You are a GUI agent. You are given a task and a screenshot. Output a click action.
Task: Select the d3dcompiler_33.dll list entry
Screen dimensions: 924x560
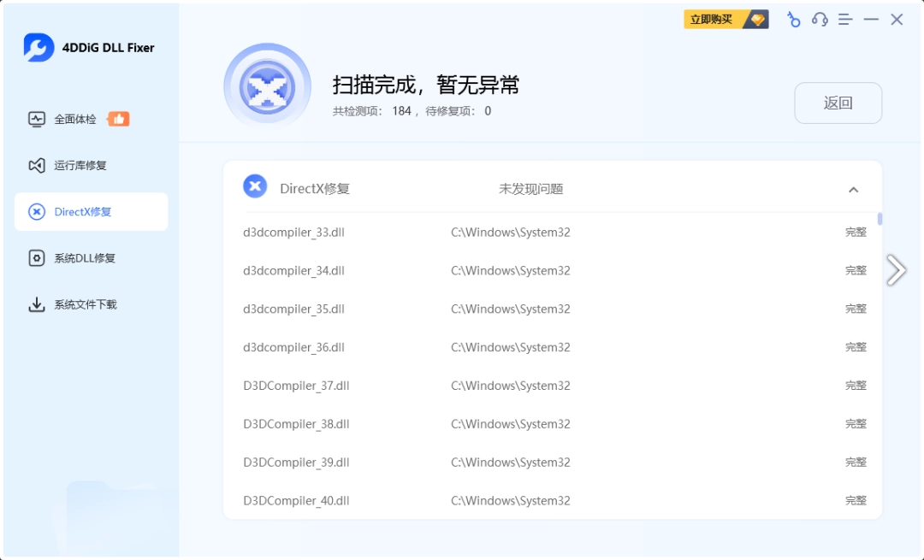295,232
